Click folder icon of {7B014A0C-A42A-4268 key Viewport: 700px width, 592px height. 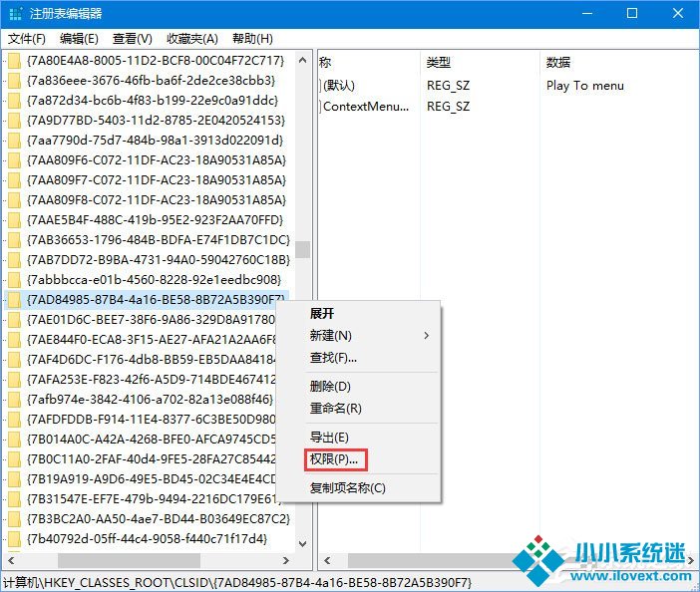point(14,440)
